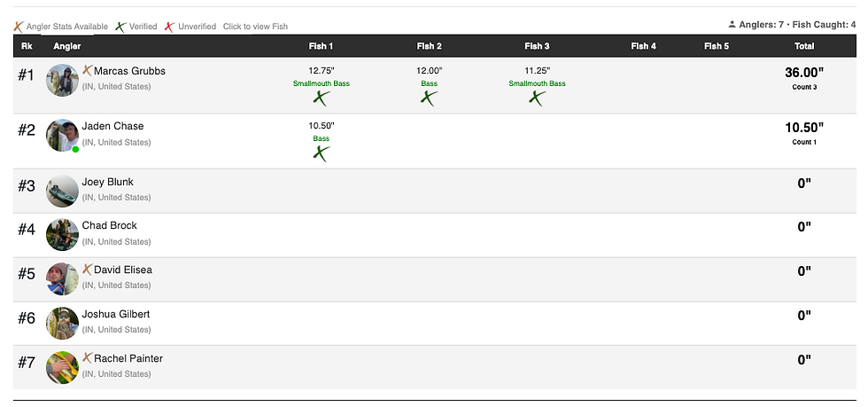The image size is (868, 407).
Task: Click Marcas Grubbs' verified Fish 1 icon
Action: (322, 98)
